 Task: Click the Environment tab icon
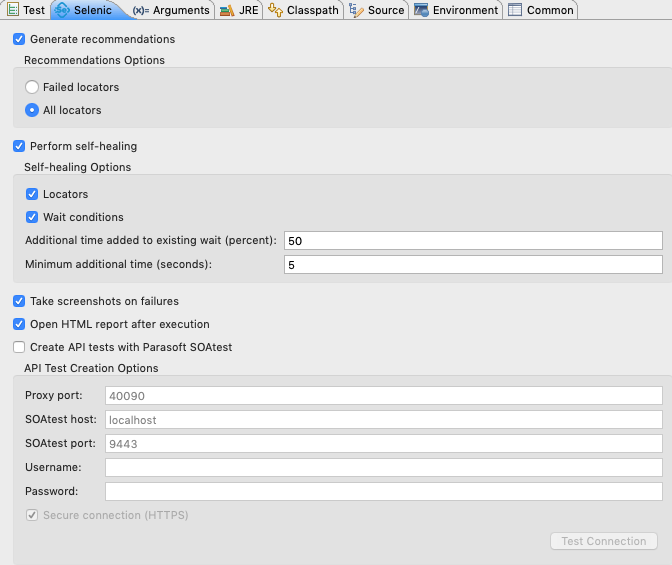click(421, 10)
